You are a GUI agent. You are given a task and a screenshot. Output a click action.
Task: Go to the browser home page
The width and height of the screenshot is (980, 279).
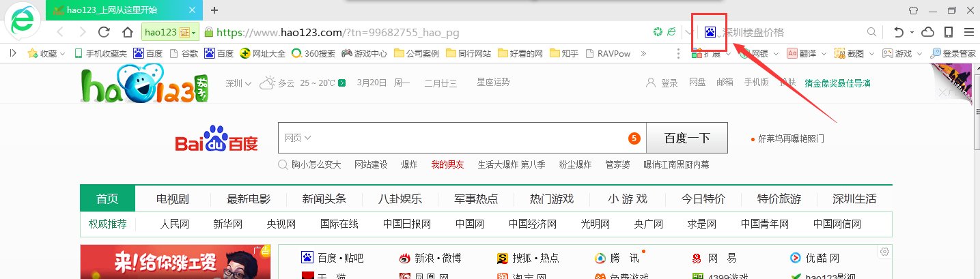coord(127,32)
